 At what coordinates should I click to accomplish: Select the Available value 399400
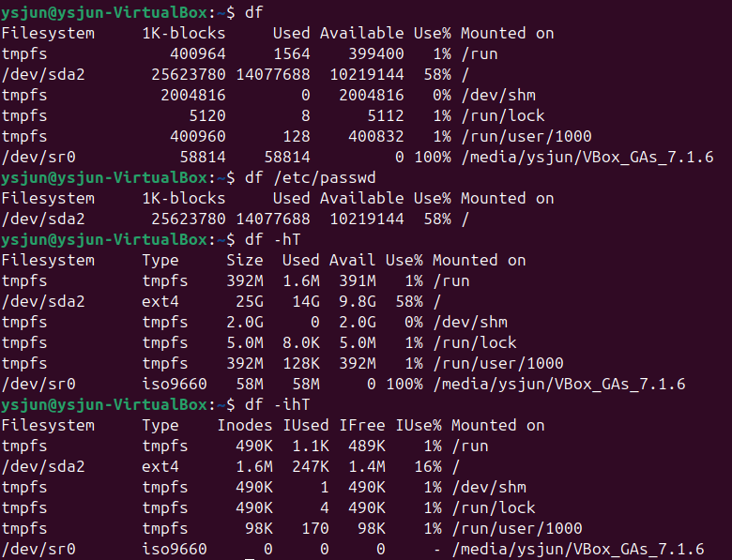click(x=376, y=54)
